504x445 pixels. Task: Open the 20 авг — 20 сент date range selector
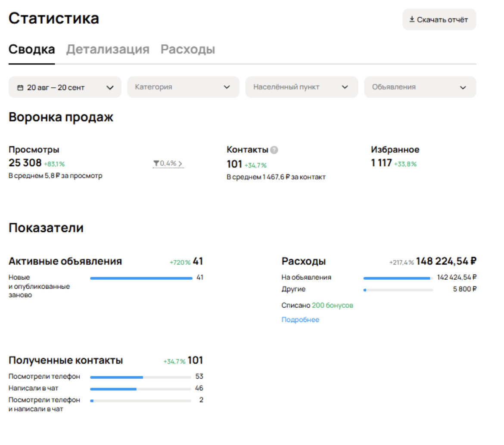tap(65, 87)
